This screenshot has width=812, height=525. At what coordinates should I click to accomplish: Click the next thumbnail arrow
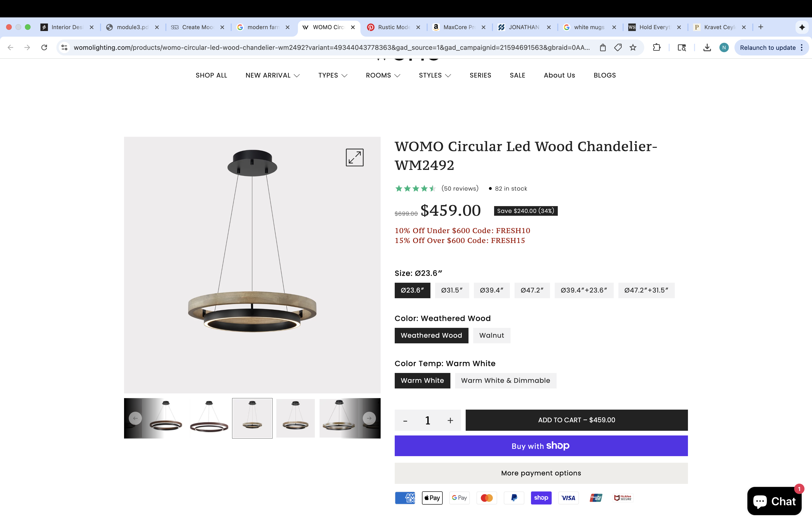click(x=369, y=418)
